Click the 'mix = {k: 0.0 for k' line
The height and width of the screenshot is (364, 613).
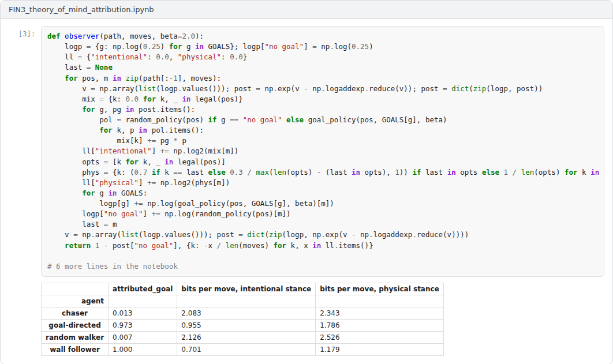pos(162,99)
